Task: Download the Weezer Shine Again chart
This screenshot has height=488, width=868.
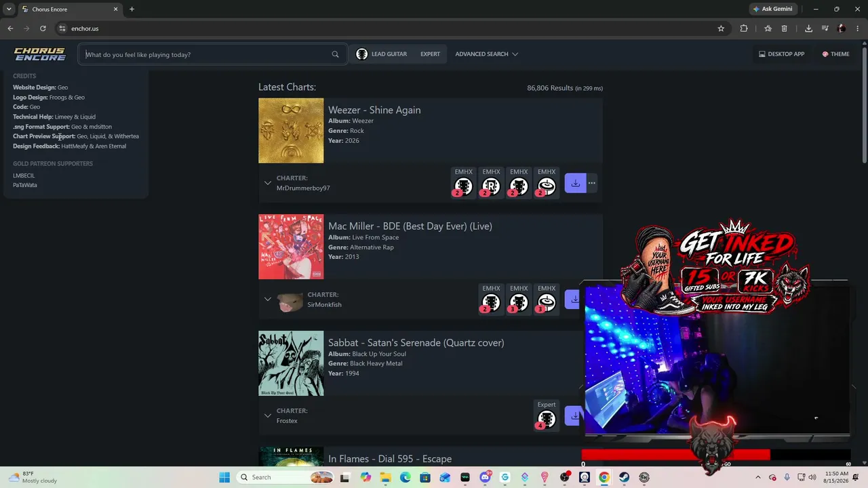Action: pyautogui.click(x=575, y=183)
